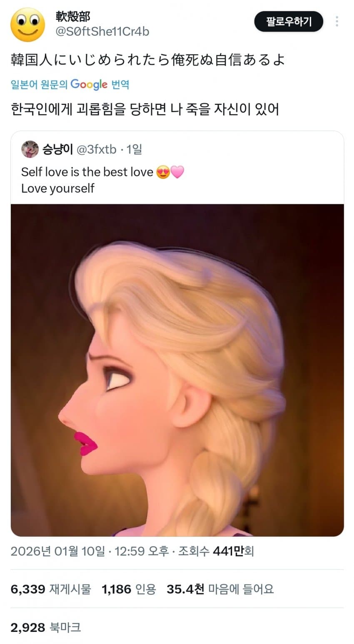Image resolution: width=354 pixels, height=644 pixels.
Task: Open the quoted 승냥이 account name
Action: [58, 149]
